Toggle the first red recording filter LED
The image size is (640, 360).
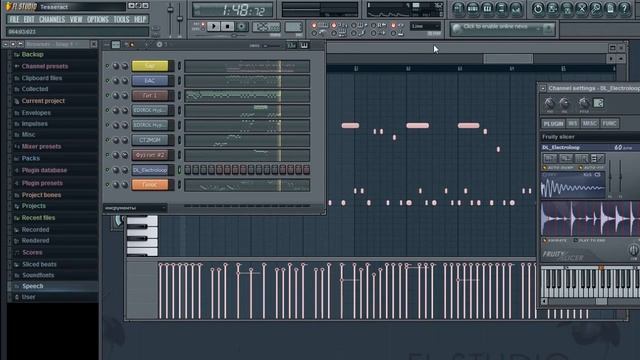pyautogui.click(x=314, y=25)
